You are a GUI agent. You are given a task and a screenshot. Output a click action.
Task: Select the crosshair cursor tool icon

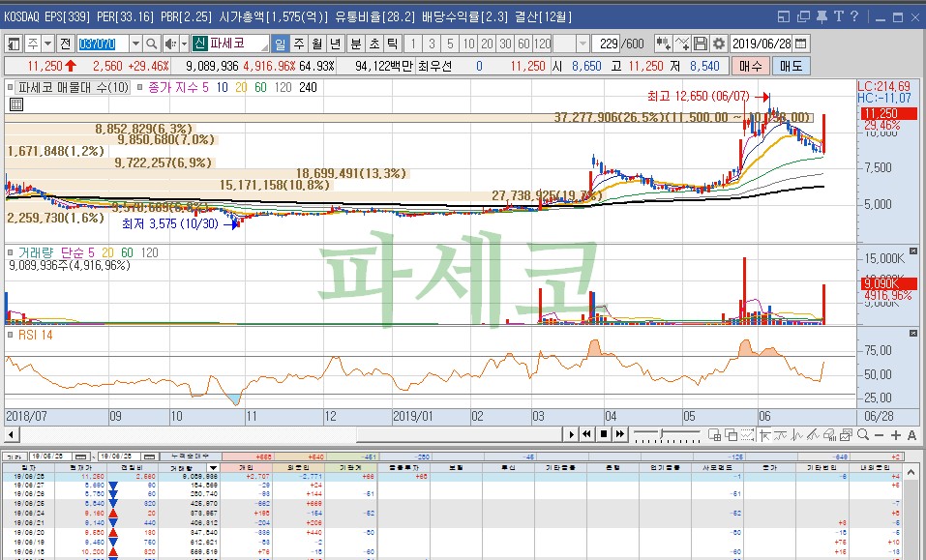764,435
